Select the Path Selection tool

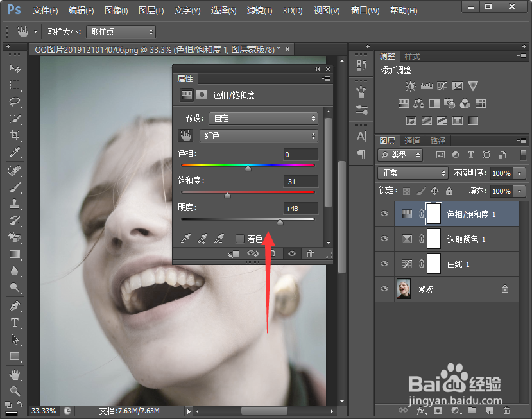[x=15, y=339]
